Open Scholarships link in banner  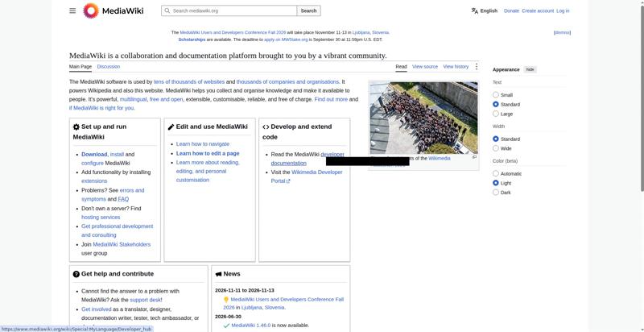click(x=192, y=39)
